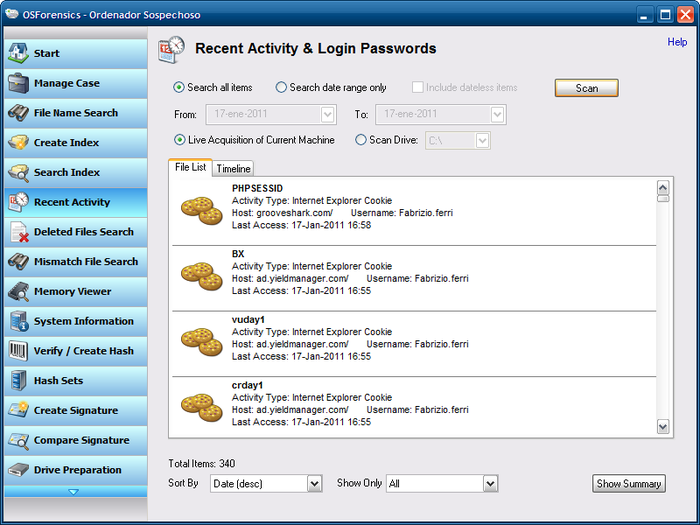Click the Compare Signature icon
Screen dimensions: 700x525
click(18, 440)
